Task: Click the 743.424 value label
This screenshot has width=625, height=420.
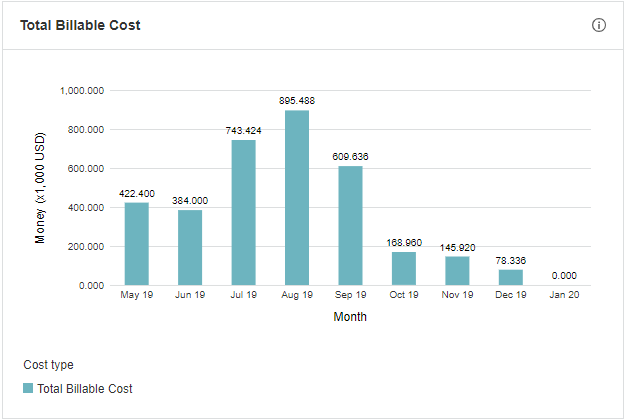Action: pyautogui.click(x=244, y=131)
